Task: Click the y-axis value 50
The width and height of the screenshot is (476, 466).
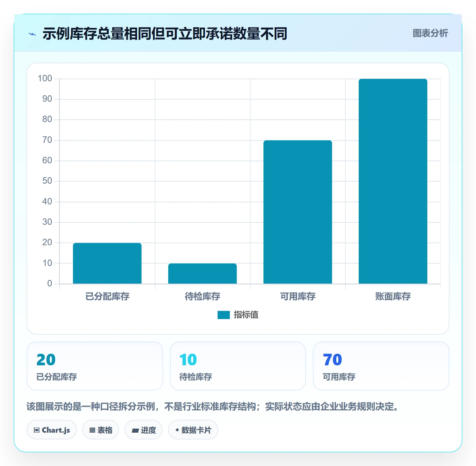Action: pyautogui.click(x=47, y=181)
